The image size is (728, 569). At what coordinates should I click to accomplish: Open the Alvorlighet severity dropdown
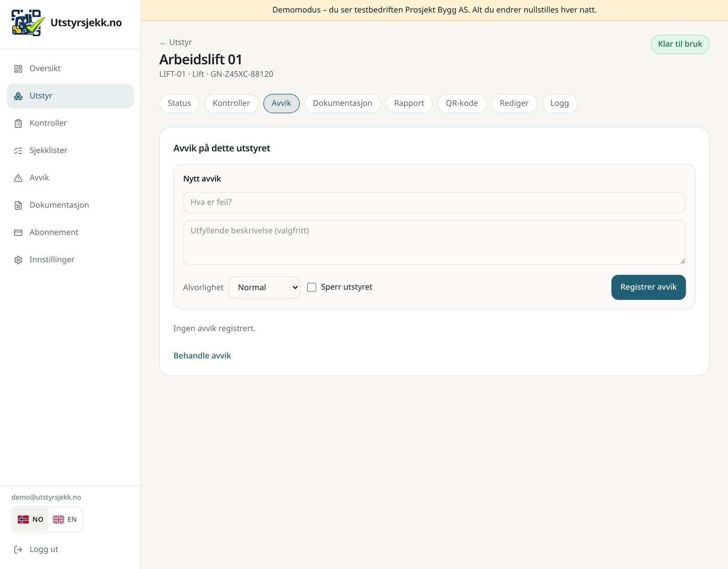(x=264, y=288)
